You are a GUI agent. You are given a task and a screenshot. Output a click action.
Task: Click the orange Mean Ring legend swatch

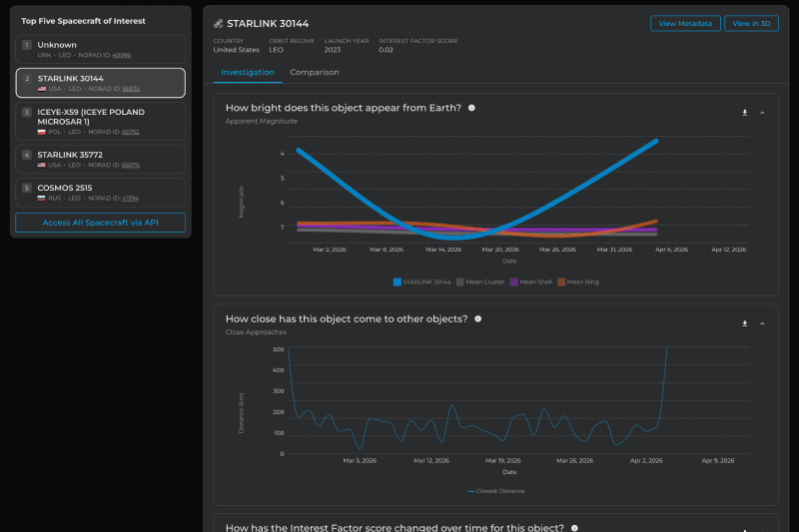coord(561,282)
